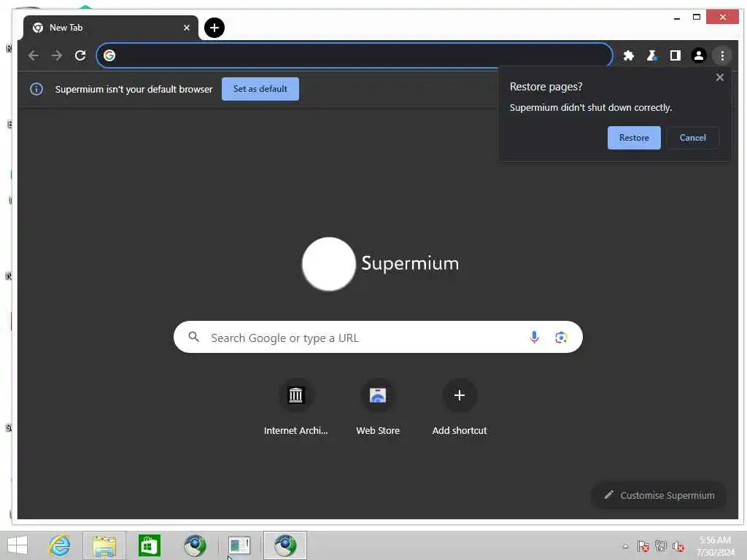Cancel the Restore pages prompt
Image resolution: width=747 pixels, height=560 pixels.
(693, 138)
